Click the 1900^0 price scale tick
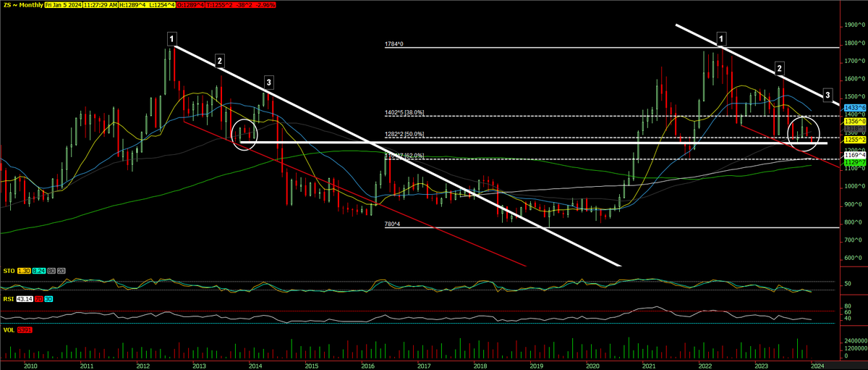The image size is (868, 370). tap(855, 25)
